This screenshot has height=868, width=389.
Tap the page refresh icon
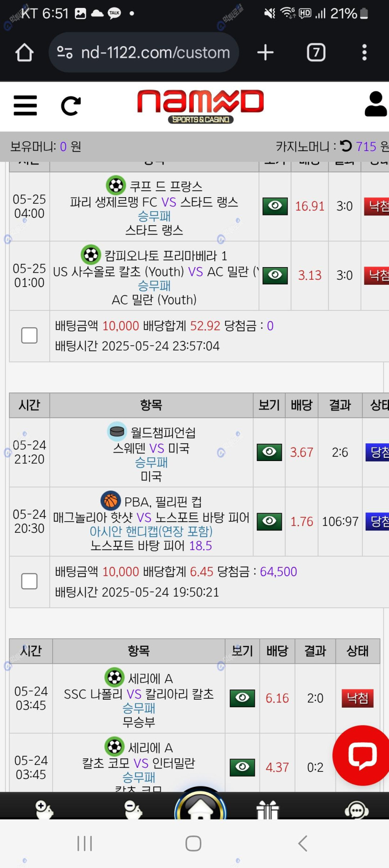[x=71, y=106]
